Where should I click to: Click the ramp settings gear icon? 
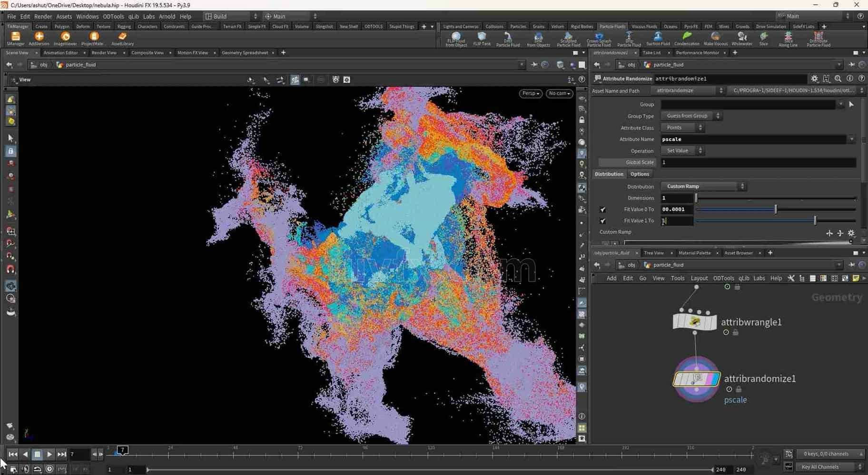coord(851,233)
